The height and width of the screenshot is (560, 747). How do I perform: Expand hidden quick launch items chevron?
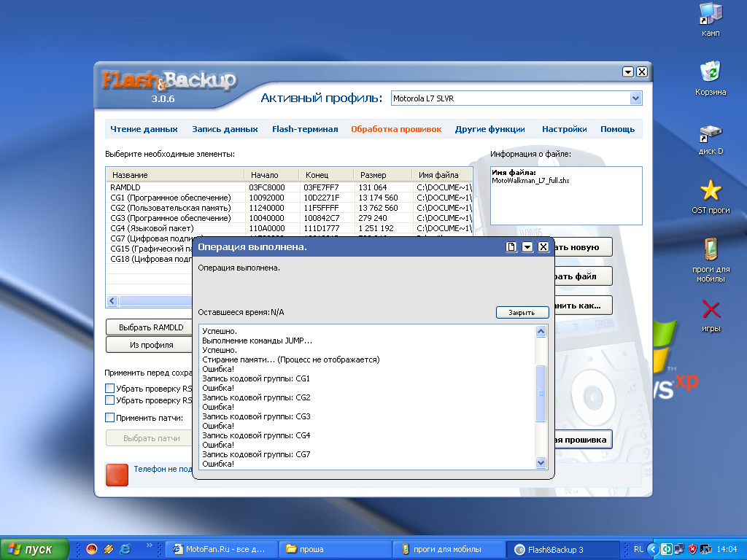[149, 545]
